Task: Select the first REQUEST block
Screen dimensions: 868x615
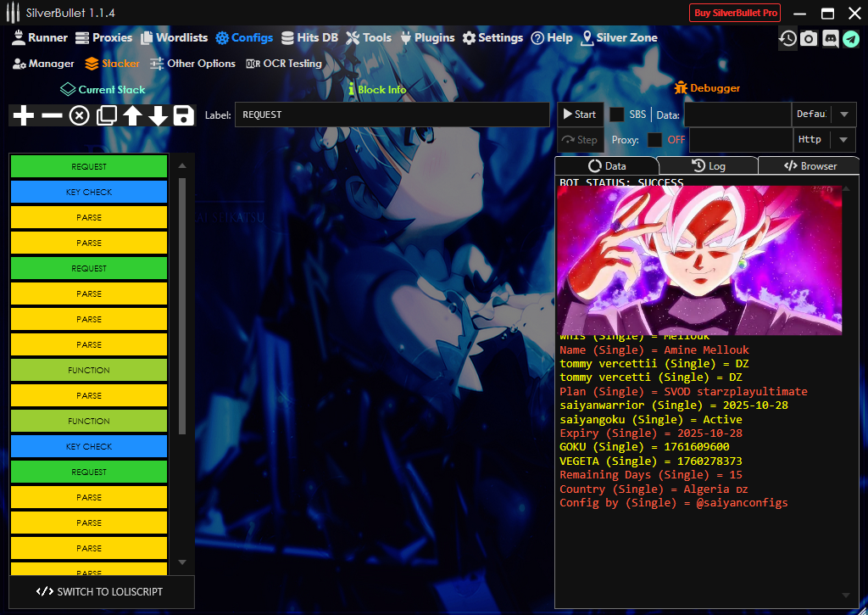Action: [89, 167]
